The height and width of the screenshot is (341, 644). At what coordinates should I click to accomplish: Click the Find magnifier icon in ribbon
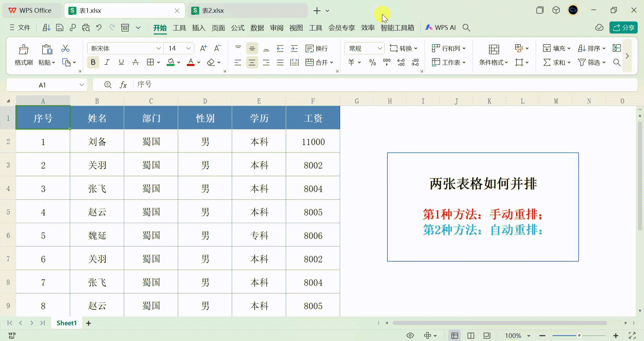[x=616, y=62]
